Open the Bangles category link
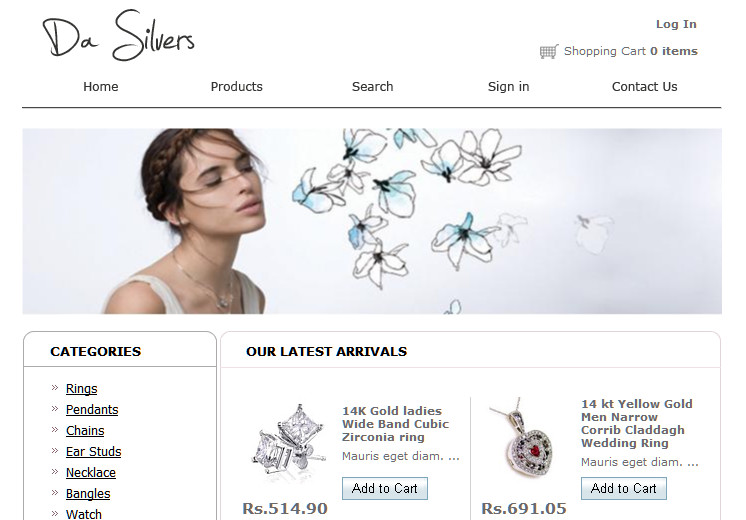This screenshot has width=746, height=520. pos(88,493)
